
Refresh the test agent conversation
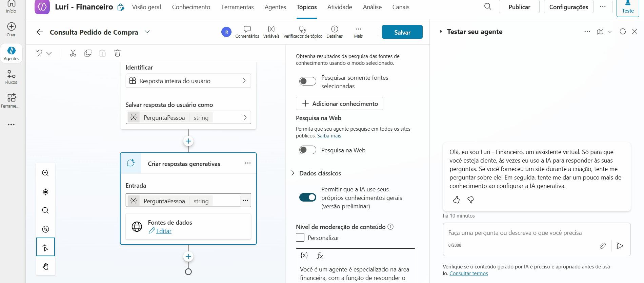[x=623, y=32]
